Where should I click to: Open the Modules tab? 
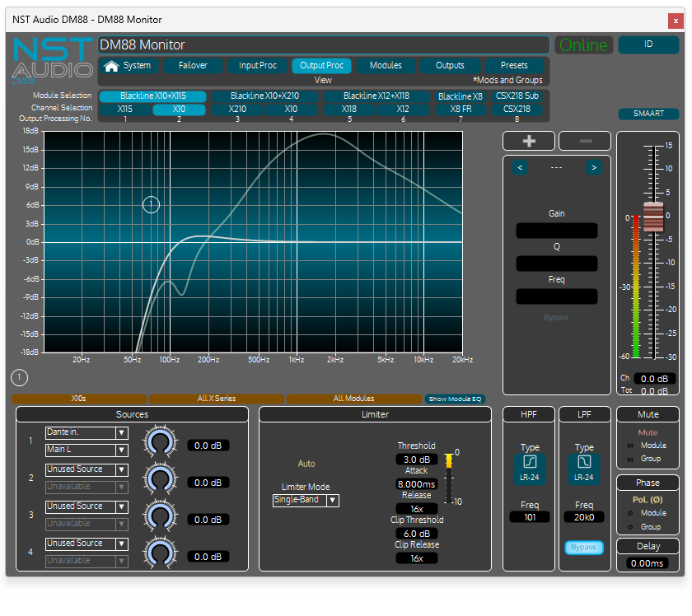386,66
